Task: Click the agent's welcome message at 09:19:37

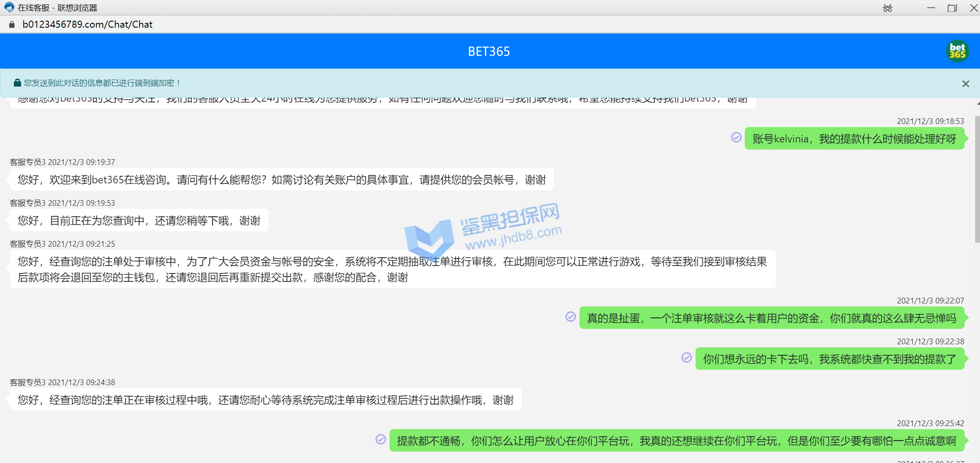Action: point(281,180)
